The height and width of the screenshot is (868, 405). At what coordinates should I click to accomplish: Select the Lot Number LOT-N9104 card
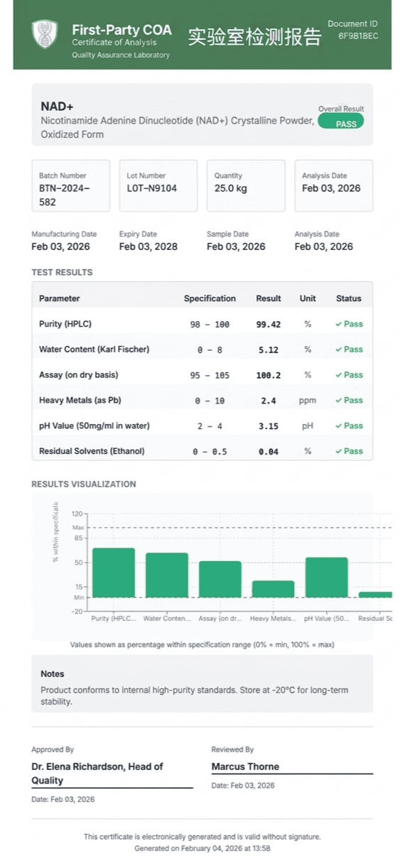click(158, 186)
